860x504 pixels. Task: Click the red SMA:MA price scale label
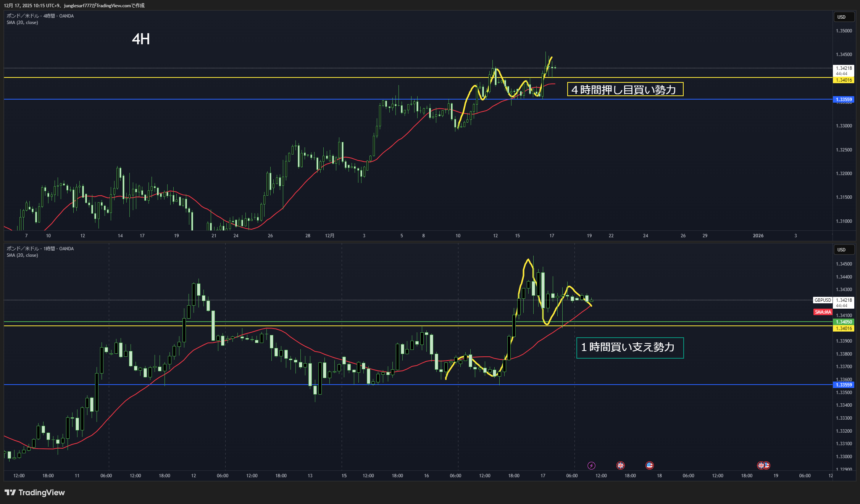pos(823,312)
